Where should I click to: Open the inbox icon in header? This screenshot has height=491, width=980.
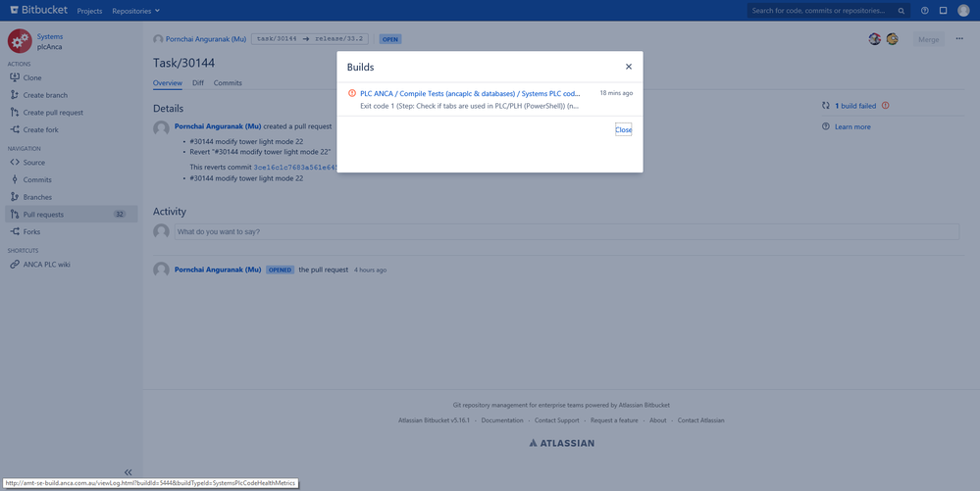pyautogui.click(x=943, y=11)
